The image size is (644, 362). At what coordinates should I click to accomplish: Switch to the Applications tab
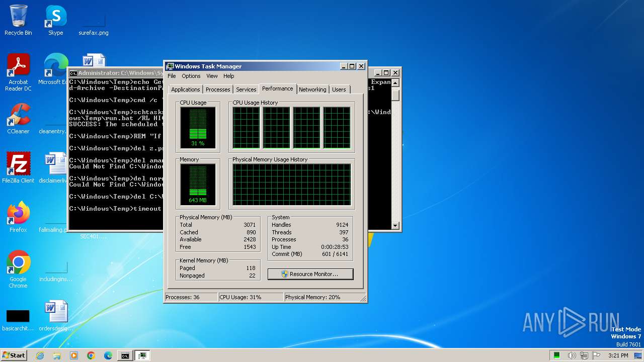(x=185, y=89)
